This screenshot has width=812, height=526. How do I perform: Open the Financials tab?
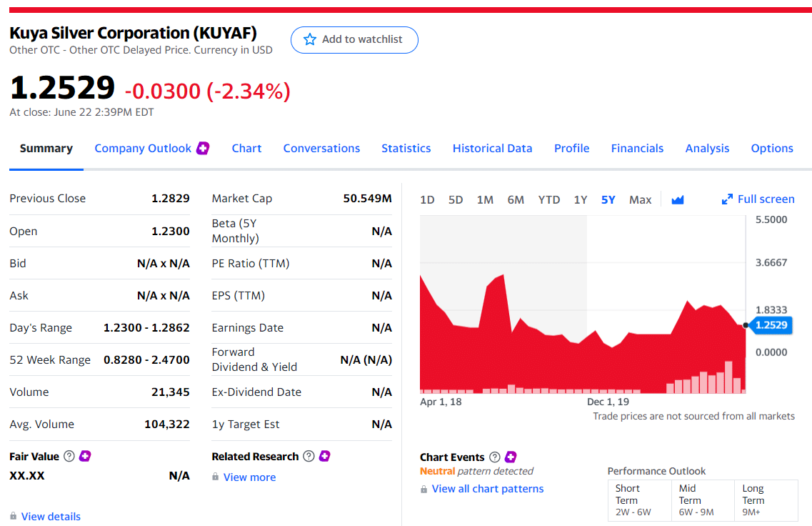637,148
